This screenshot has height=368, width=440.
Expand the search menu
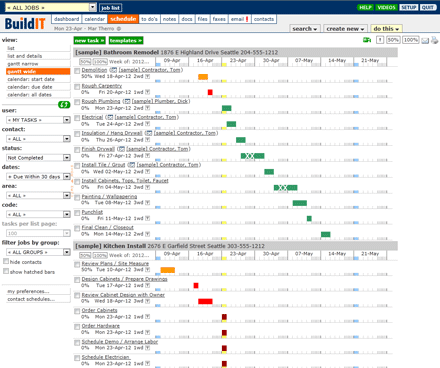[x=305, y=29]
